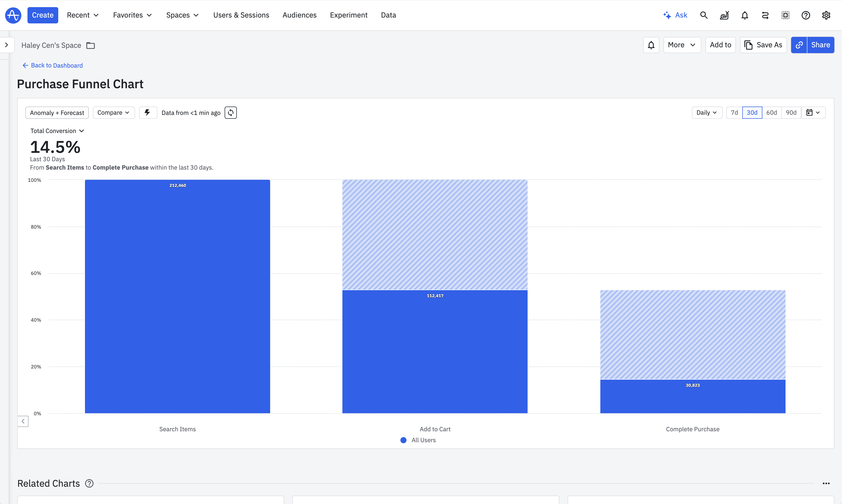Open the search magnifier in top bar
842x504 pixels.
(704, 15)
